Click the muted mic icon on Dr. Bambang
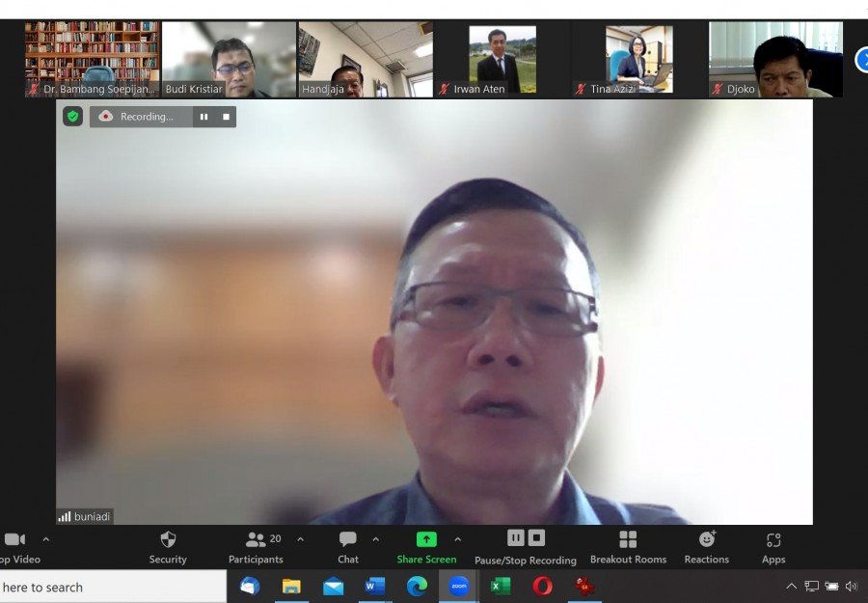This screenshot has height=603, width=868. (34, 89)
